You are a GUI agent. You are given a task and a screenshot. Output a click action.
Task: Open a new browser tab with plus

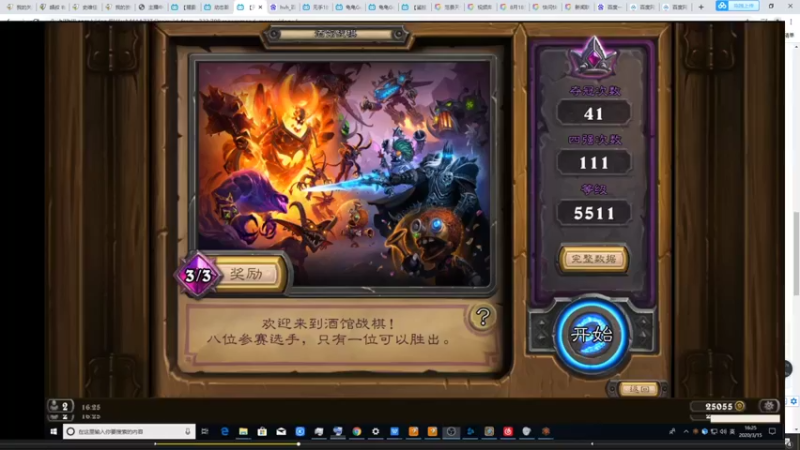tap(701, 7)
